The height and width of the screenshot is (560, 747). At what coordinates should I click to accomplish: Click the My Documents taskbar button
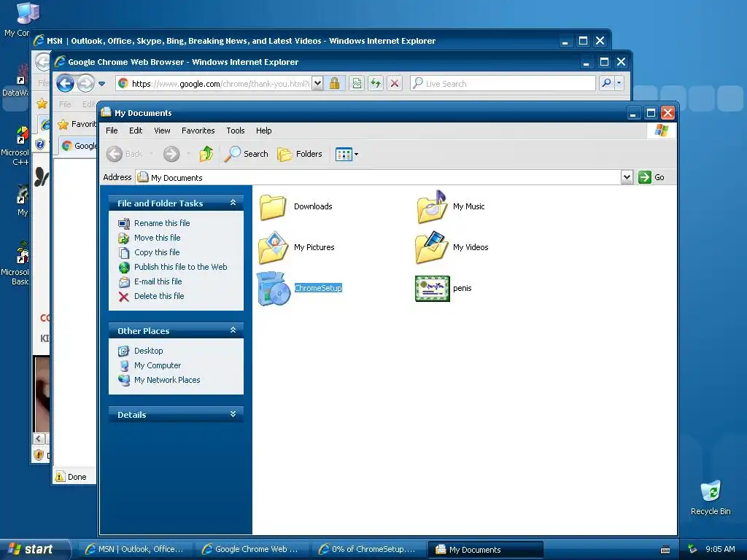(x=485, y=550)
